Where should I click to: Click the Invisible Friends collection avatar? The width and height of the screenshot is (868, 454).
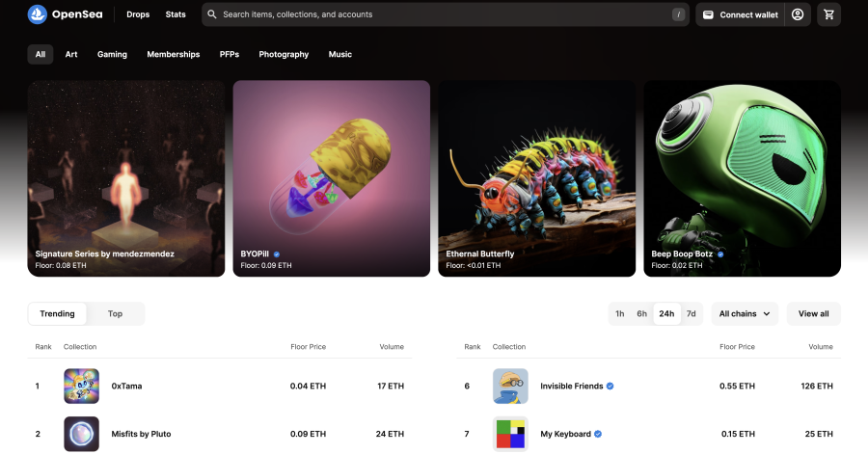coord(510,386)
